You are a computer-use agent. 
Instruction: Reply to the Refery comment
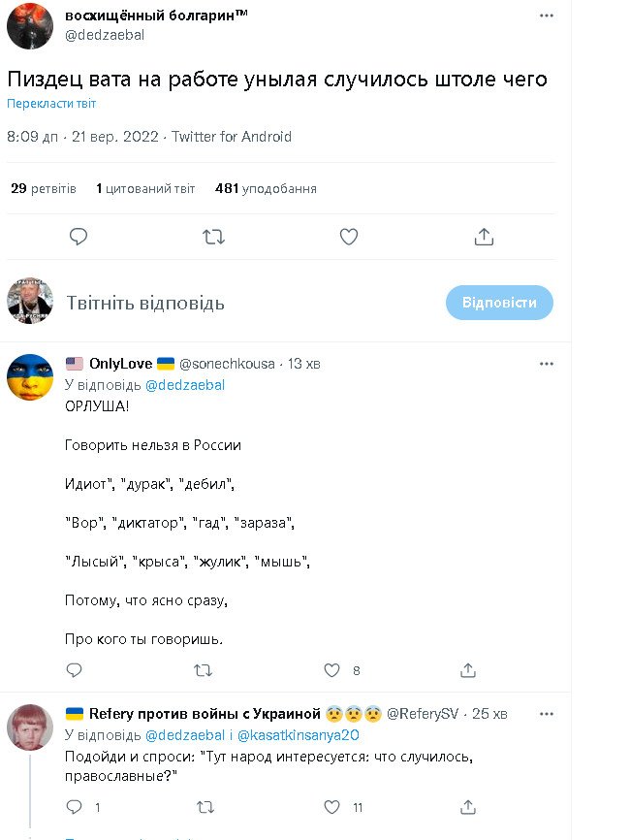point(75,807)
